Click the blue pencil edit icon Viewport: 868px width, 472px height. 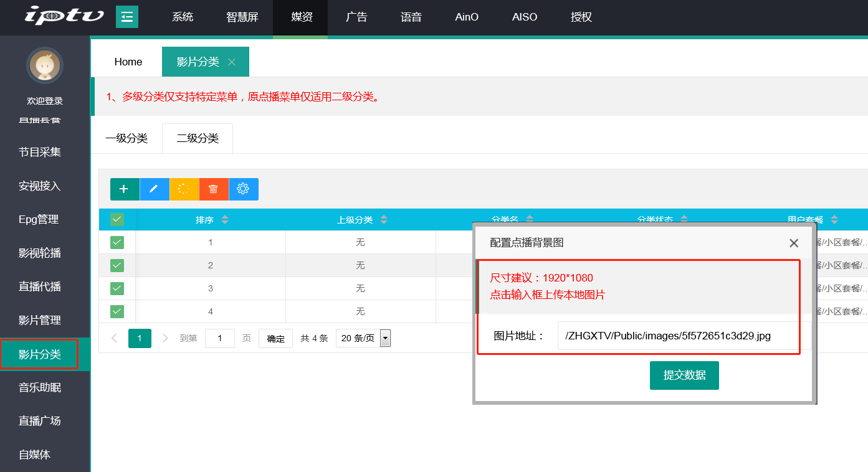[x=154, y=189]
